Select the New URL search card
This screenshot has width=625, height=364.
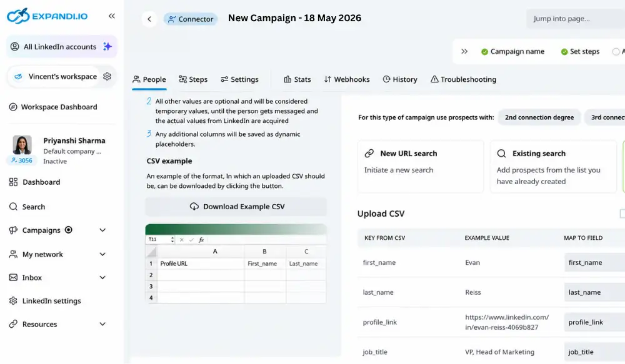[421, 167]
